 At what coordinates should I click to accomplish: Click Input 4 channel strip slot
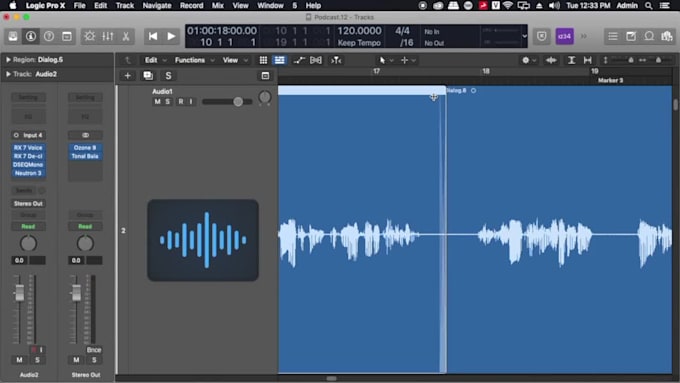tap(28, 135)
